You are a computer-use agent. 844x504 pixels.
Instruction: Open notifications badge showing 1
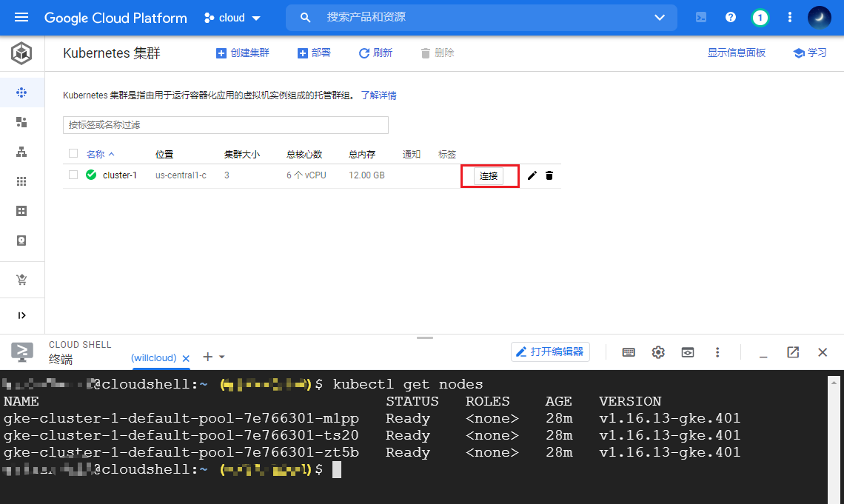tap(760, 18)
